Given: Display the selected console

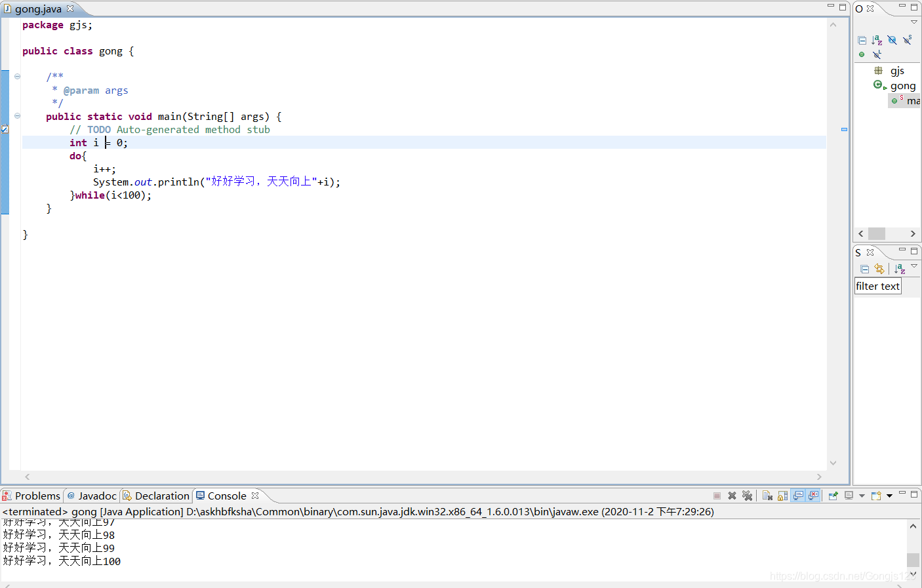Looking at the screenshot, I should coord(849,496).
